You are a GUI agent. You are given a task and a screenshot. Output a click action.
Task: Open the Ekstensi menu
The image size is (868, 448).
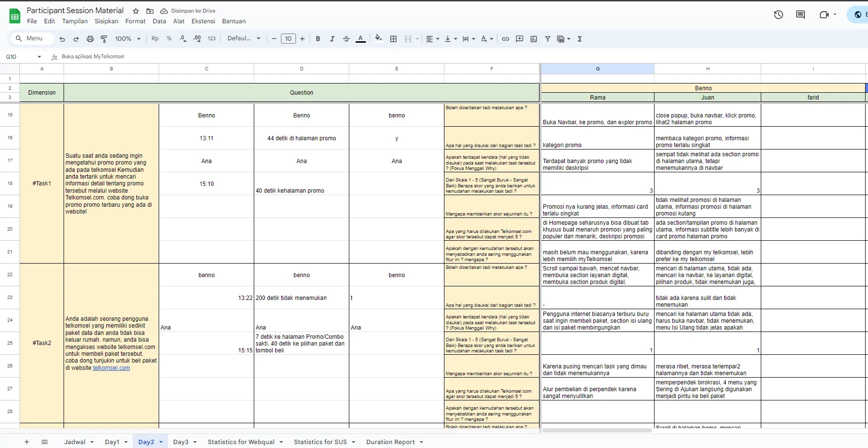[x=203, y=21]
